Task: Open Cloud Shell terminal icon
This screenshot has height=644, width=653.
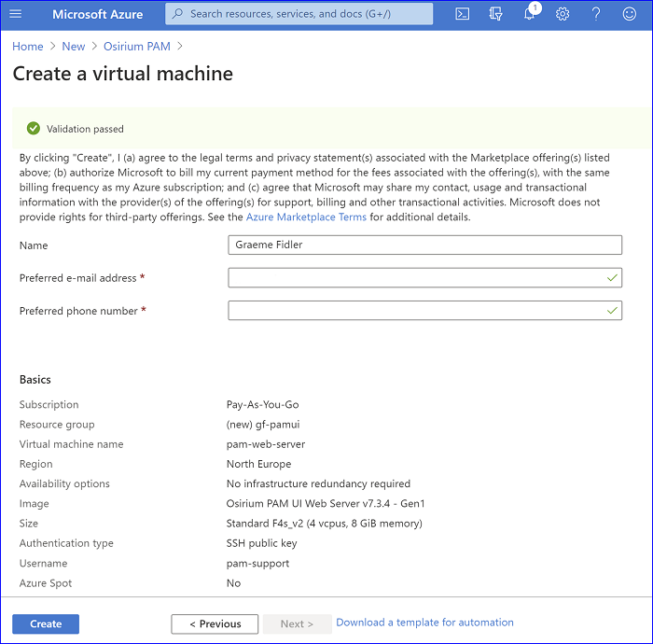Action: pyautogui.click(x=463, y=14)
